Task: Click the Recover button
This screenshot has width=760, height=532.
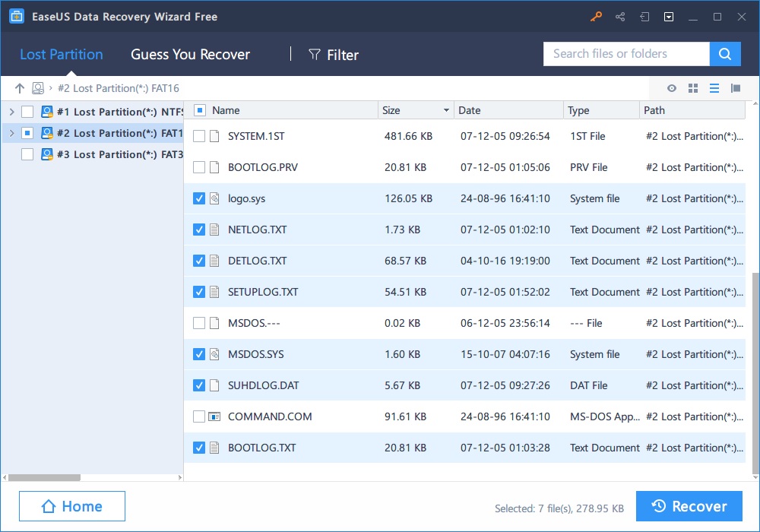Action: coord(689,506)
